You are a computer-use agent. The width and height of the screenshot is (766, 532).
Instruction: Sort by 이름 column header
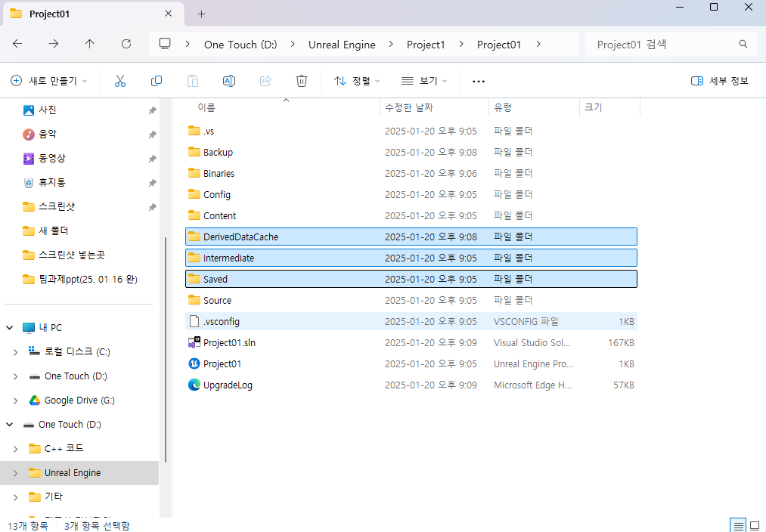282,107
